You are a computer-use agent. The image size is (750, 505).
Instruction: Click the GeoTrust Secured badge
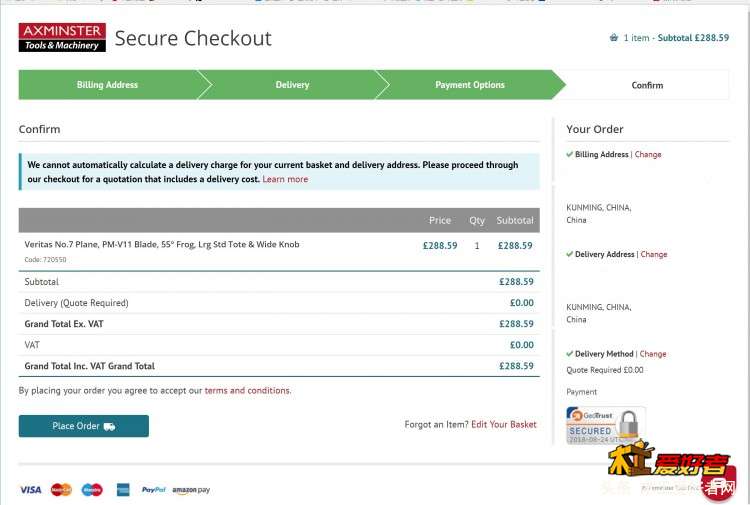[x=606, y=425]
